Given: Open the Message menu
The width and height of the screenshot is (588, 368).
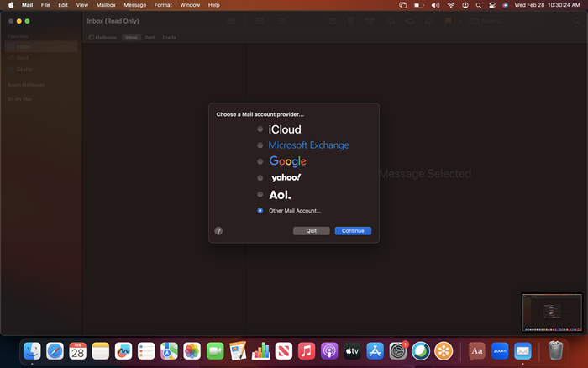Looking at the screenshot, I should 135,5.
